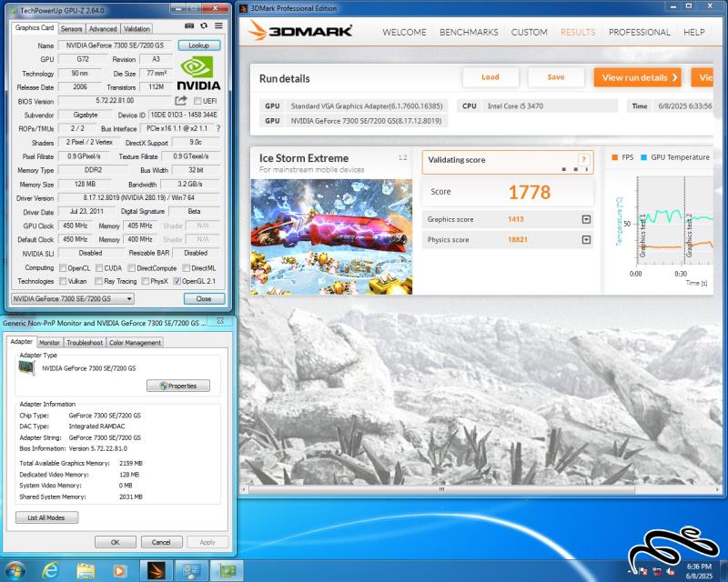Toggle the Ray Tracing checkbox
Viewport: 728px width, 582px height.
pyautogui.click(x=98, y=281)
